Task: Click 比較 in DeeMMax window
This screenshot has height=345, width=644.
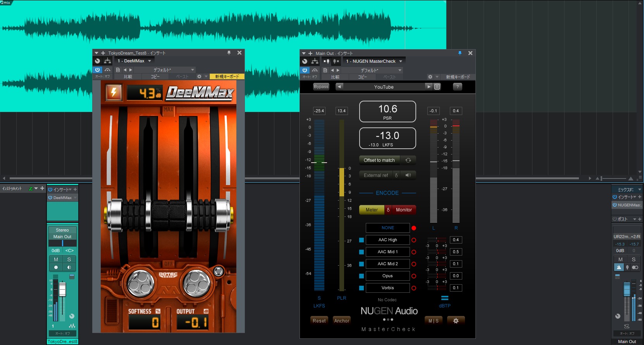Action: click(x=128, y=77)
